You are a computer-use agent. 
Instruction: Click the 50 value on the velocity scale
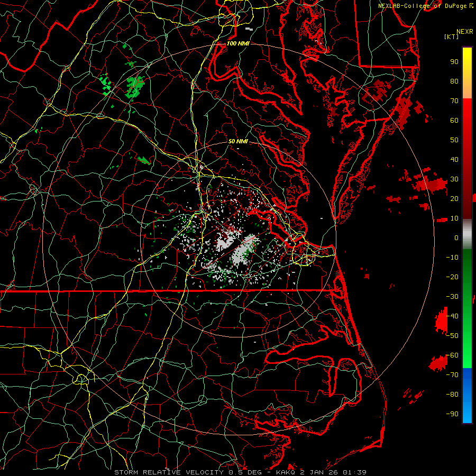(454, 140)
